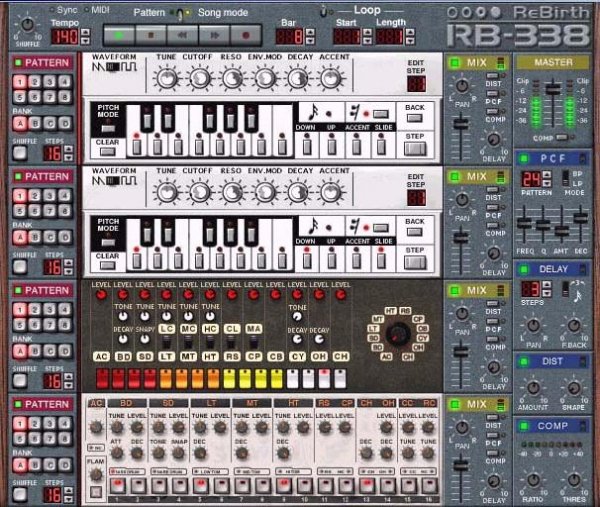Select CP drum button on the 808
Image resolution: width=600 pixels, height=507 pixels.
point(254,357)
